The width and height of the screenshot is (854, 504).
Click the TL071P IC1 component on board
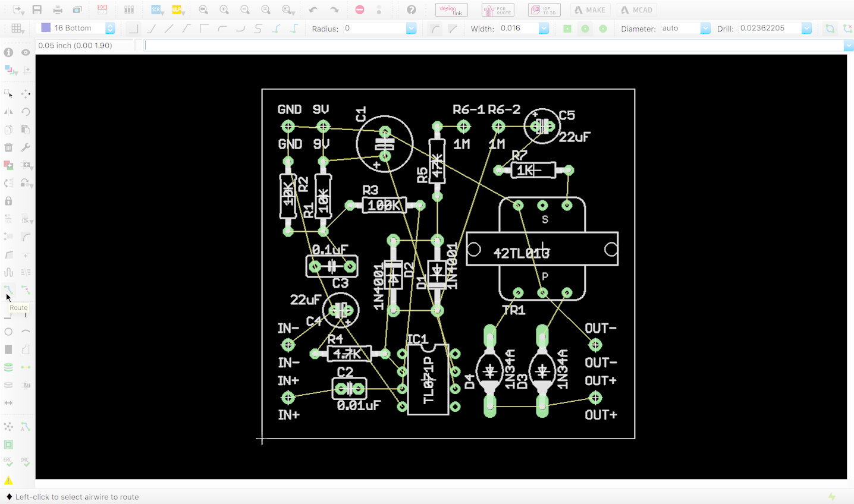pos(428,379)
